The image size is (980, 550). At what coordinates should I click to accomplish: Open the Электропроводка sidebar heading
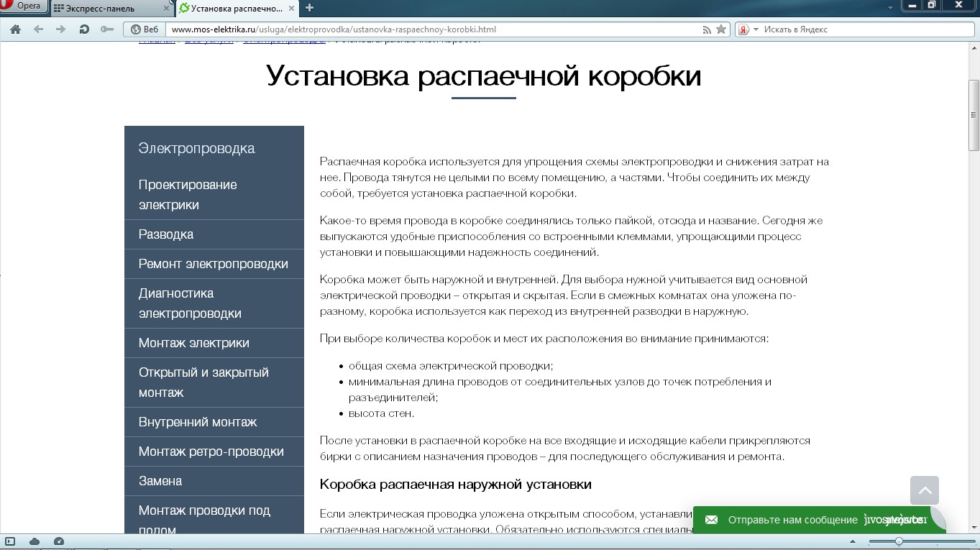(197, 148)
